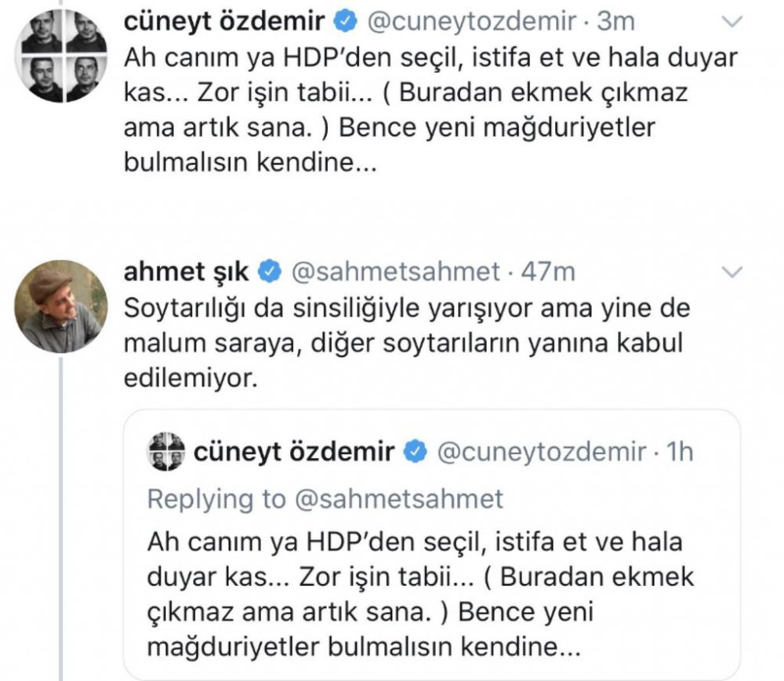Open the 47m timestamp on ahmet şık's tweet
Image resolution: width=784 pixels, height=681 pixels.
pyautogui.click(x=549, y=271)
